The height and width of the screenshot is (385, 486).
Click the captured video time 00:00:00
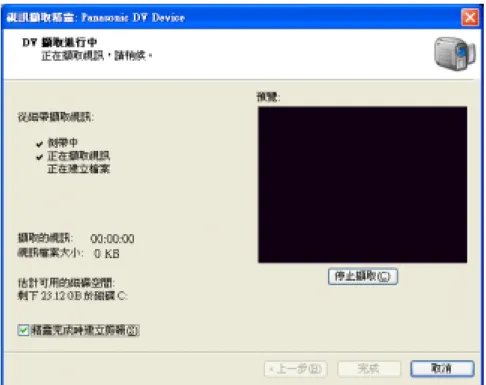112,239
